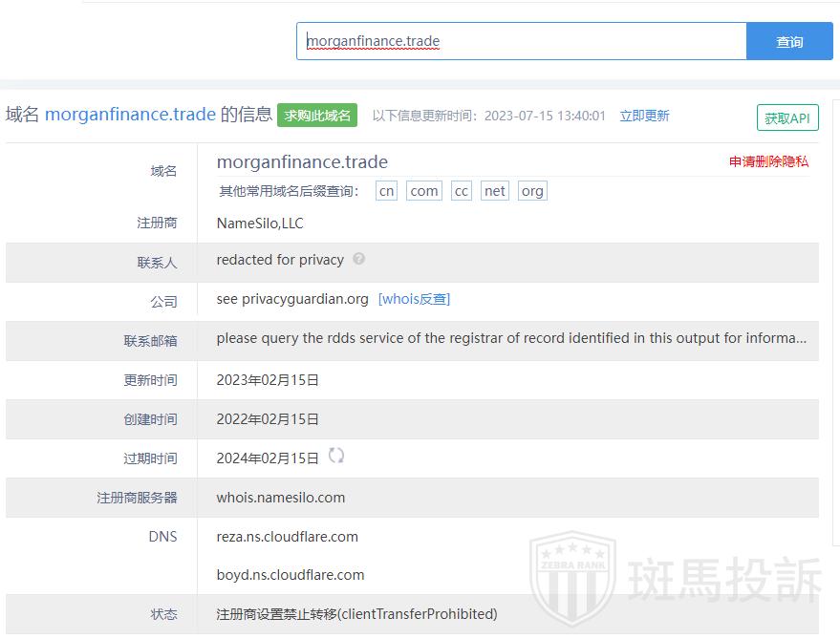Click the 联系人 row label
Image resolution: width=840 pixels, height=639 pixels.
(157, 263)
